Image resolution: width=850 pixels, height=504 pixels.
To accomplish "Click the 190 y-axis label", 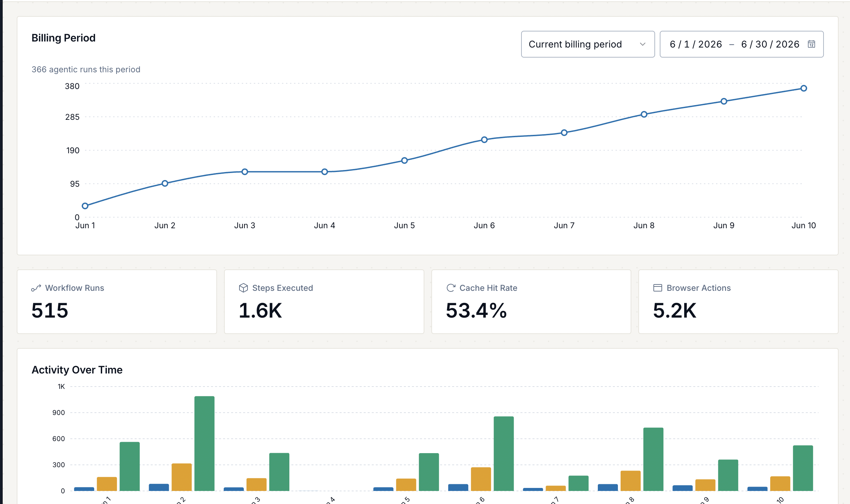I will point(73,151).
